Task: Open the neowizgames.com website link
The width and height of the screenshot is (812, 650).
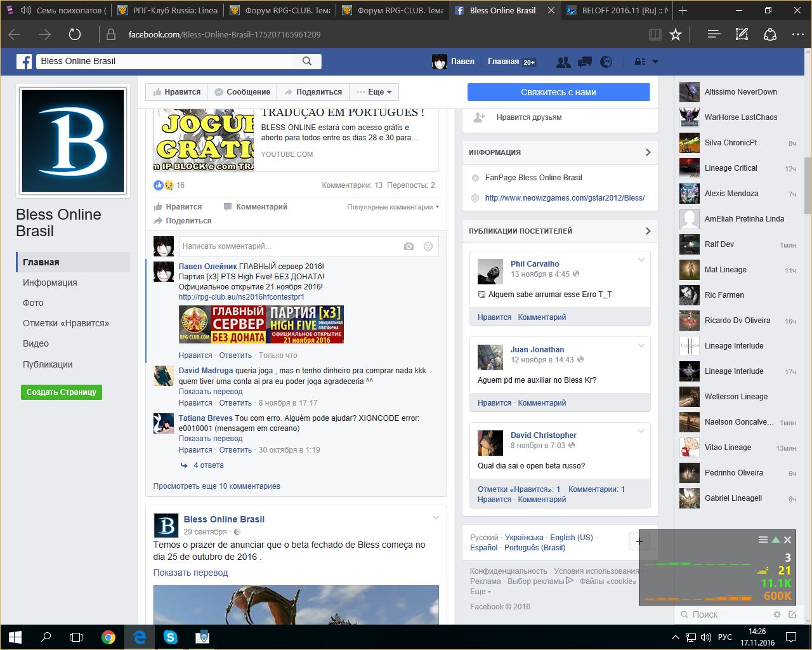Action: pos(565,198)
